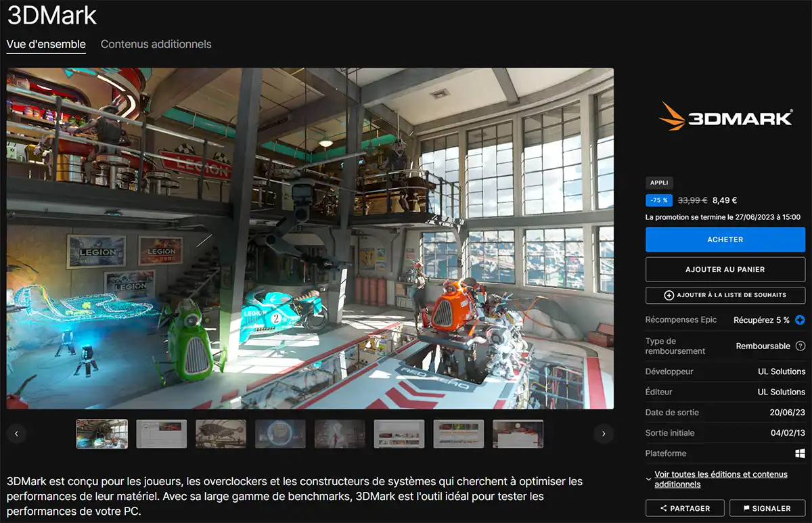
Task: Select the fourth screenshot thumbnail
Action: coord(280,434)
